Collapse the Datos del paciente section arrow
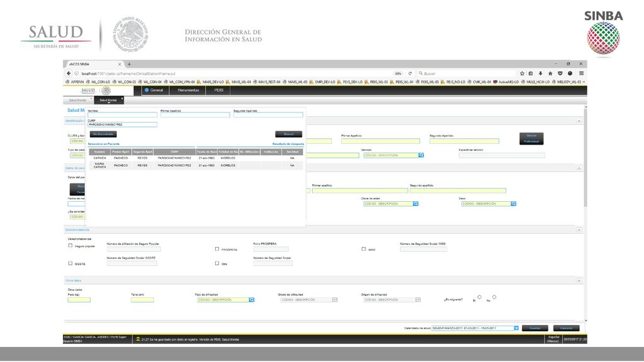 pos(579,168)
